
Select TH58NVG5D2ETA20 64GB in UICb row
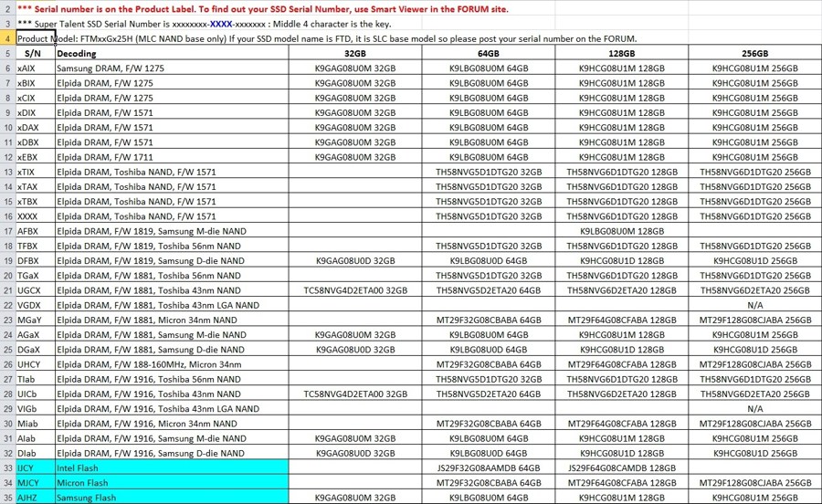(x=489, y=394)
